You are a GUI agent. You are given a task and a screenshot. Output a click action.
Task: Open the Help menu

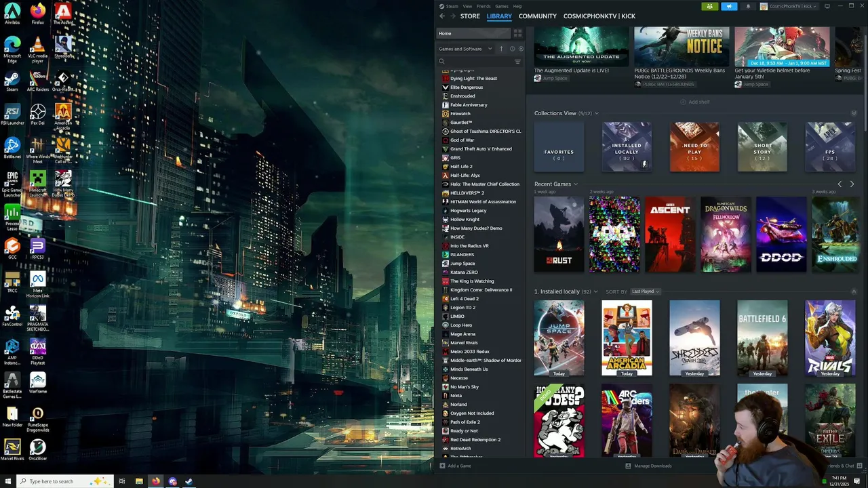click(517, 6)
